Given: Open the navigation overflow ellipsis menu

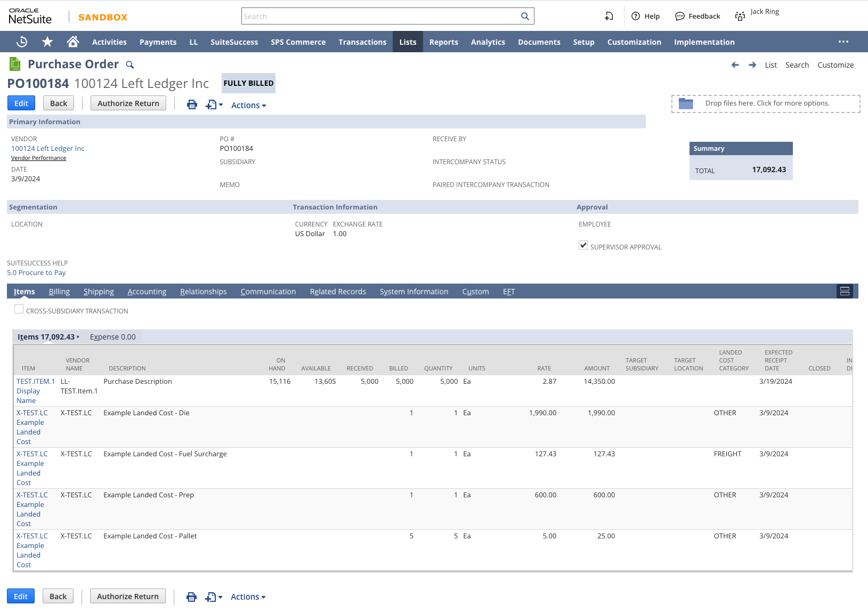Looking at the screenshot, I should [843, 42].
